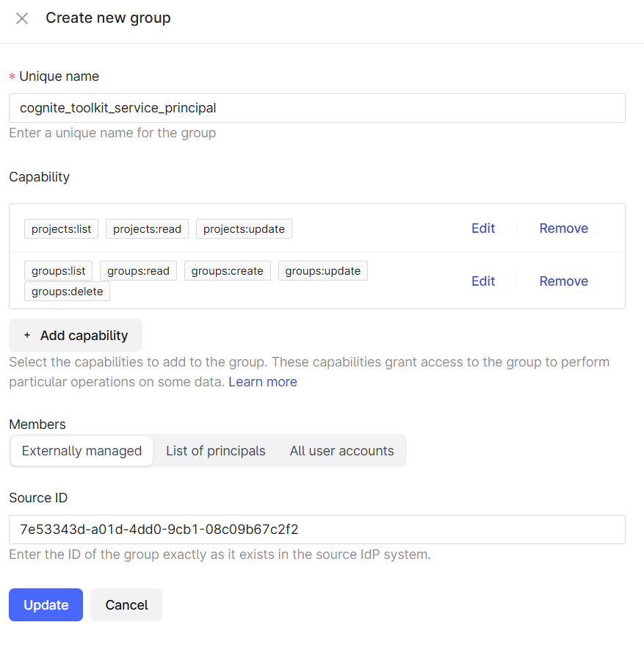The width and height of the screenshot is (644, 661).
Task: Switch members to List of principals
Action: coord(216,451)
